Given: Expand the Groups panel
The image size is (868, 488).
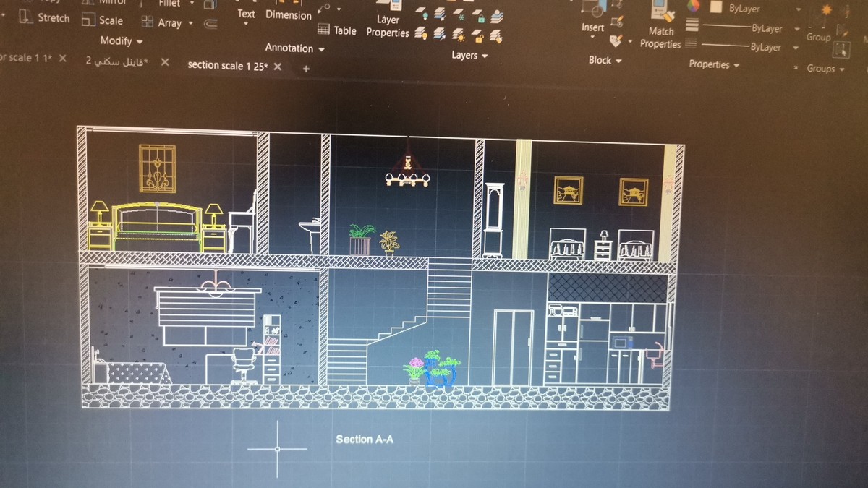Looking at the screenshot, I should pyautogui.click(x=825, y=69).
